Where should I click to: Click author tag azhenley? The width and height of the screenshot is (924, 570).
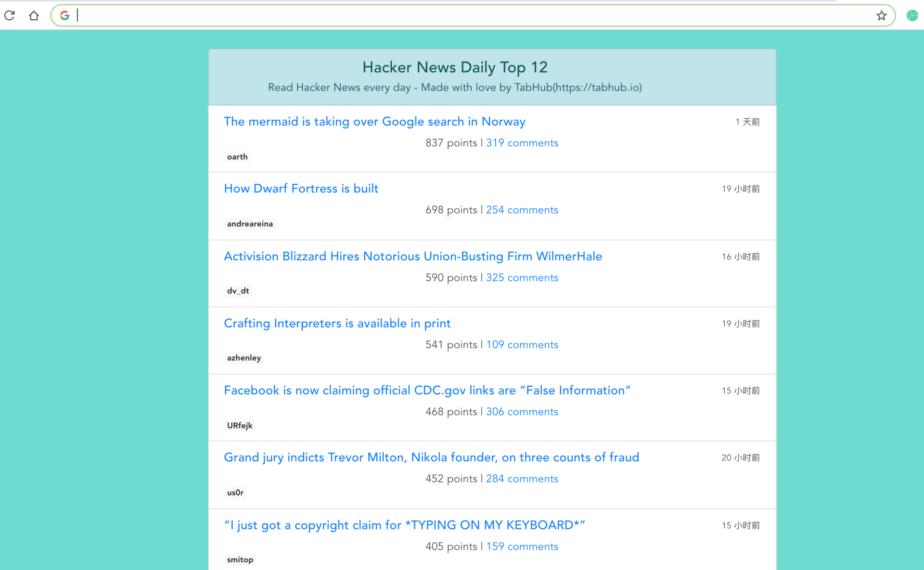(244, 358)
